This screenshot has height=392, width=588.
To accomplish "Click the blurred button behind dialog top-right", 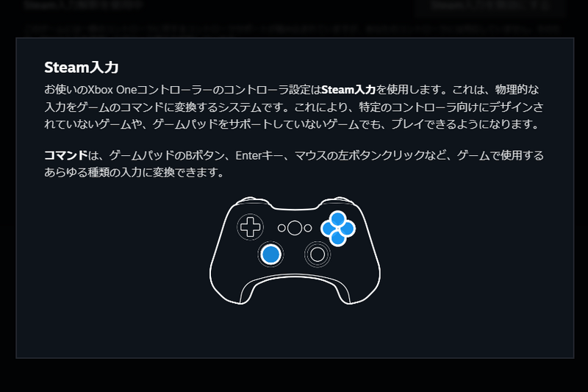I will coord(490,7).
